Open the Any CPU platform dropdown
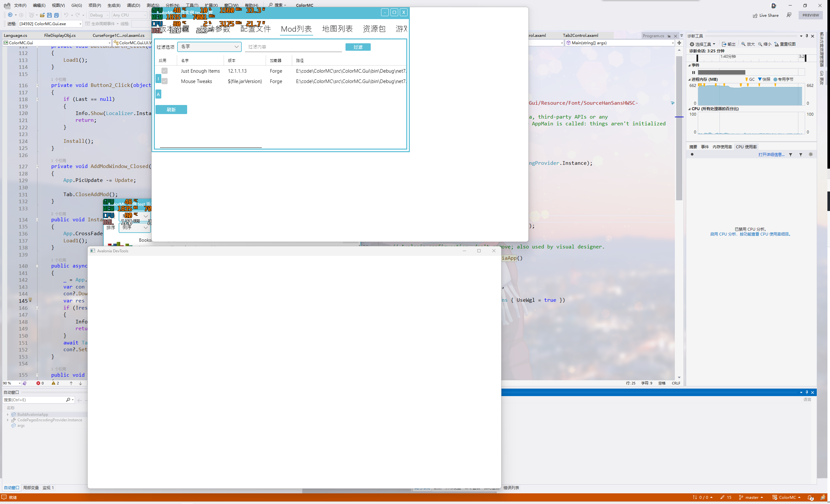Image resolution: width=830 pixels, height=504 pixels. (129, 15)
